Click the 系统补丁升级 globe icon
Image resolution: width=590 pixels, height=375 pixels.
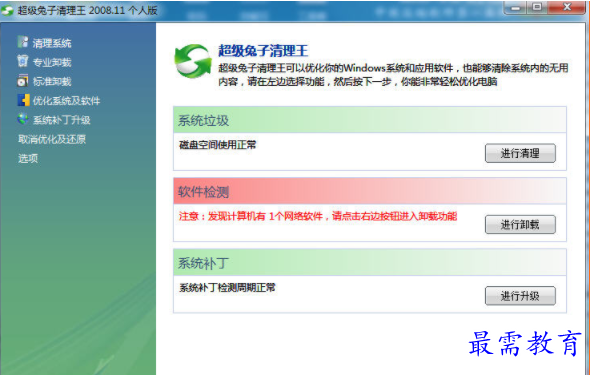(x=23, y=119)
